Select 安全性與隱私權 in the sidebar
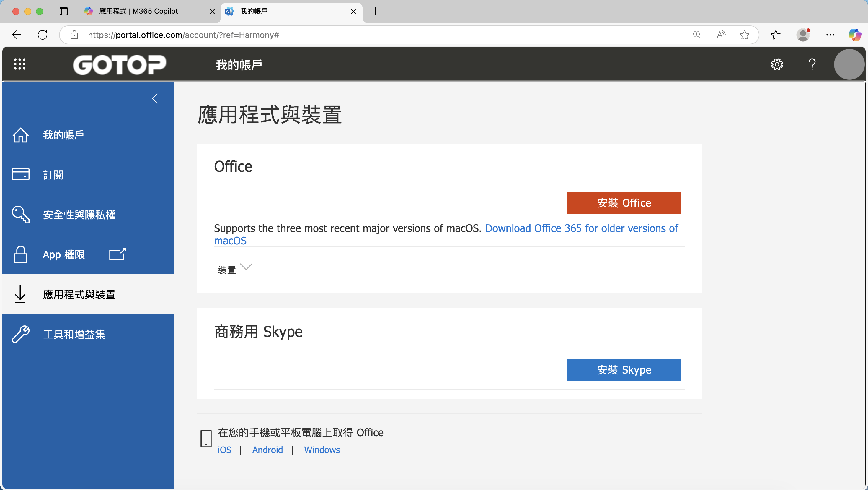The height and width of the screenshot is (490, 868). click(x=79, y=215)
